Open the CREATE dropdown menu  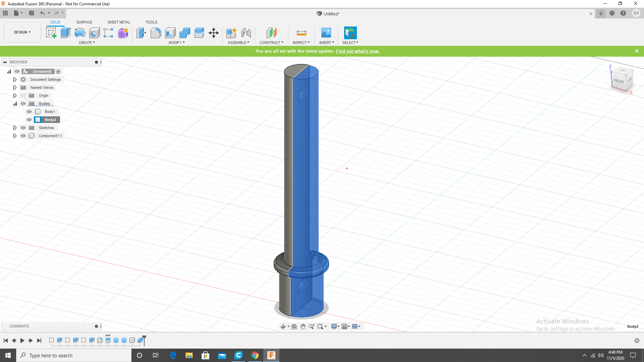[x=87, y=43]
